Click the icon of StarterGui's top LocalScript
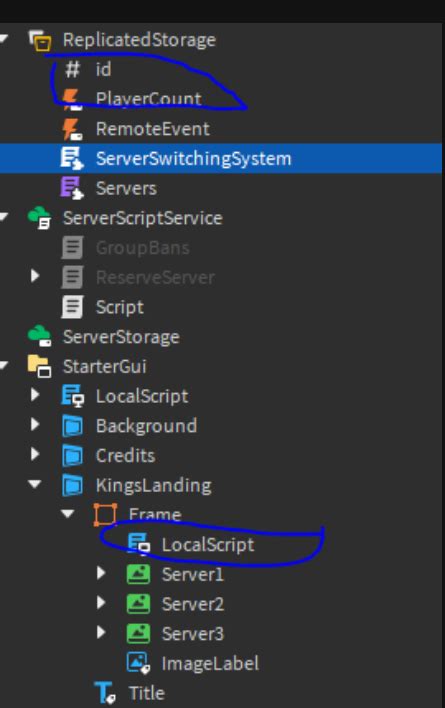Viewport: 445px width, 708px height. coord(72,396)
